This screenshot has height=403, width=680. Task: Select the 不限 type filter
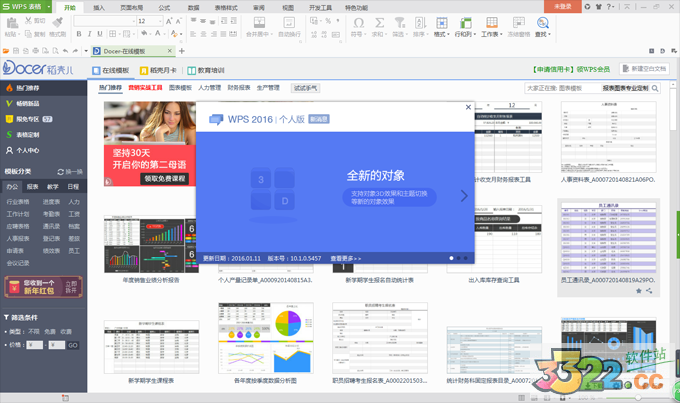(x=34, y=331)
